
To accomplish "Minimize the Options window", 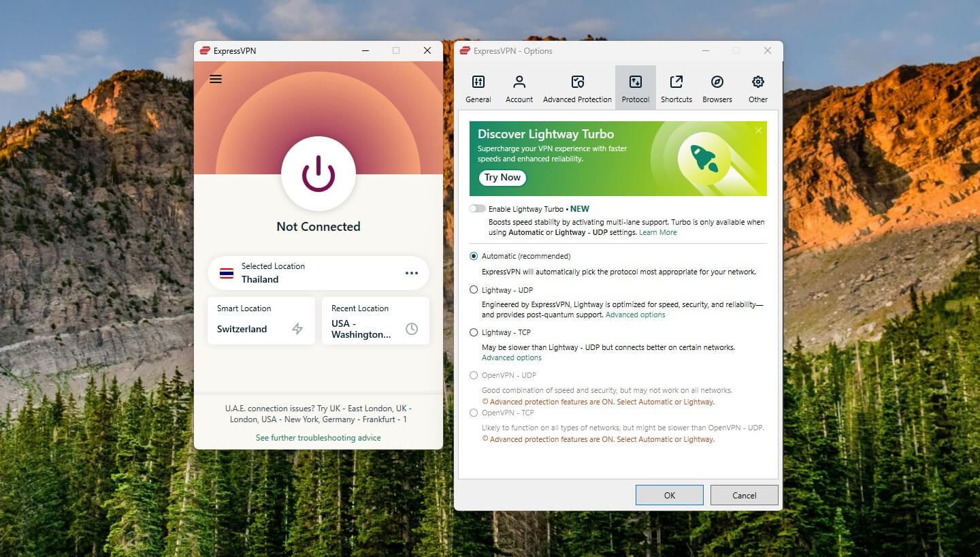I will [705, 50].
